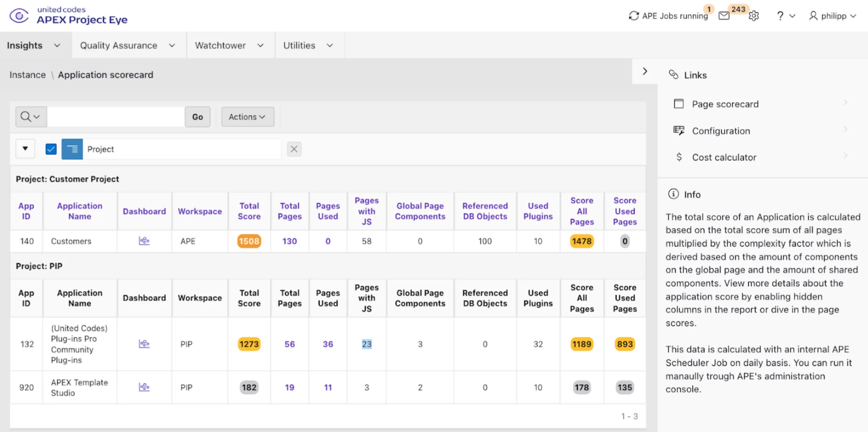Open the search column selector magnifier dropdown
Viewport: 868px width, 432px height.
pos(30,117)
